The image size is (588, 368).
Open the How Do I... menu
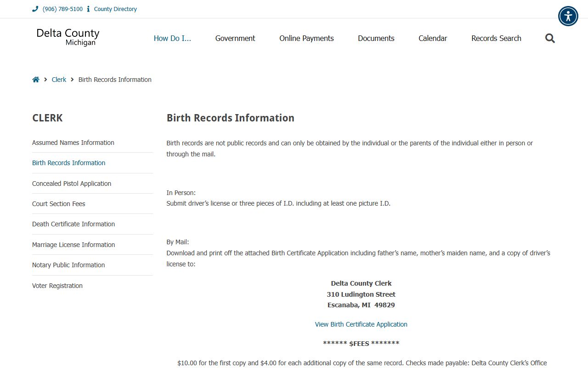[172, 38]
